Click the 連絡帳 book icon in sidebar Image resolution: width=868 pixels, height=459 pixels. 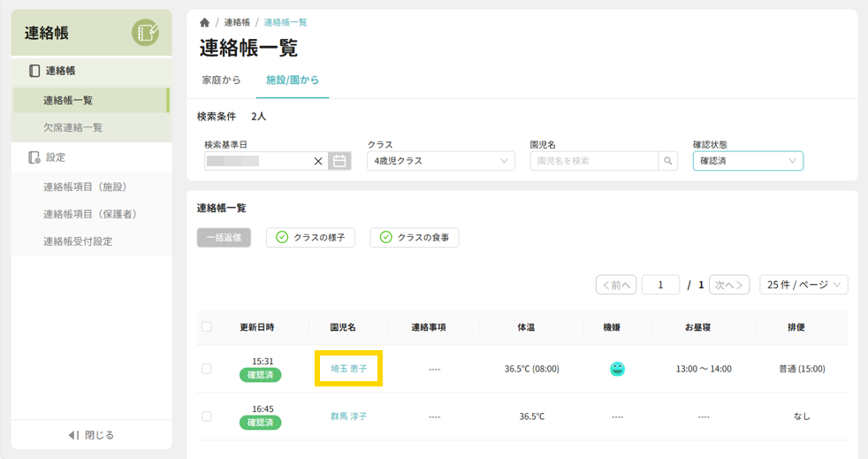(x=34, y=71)
